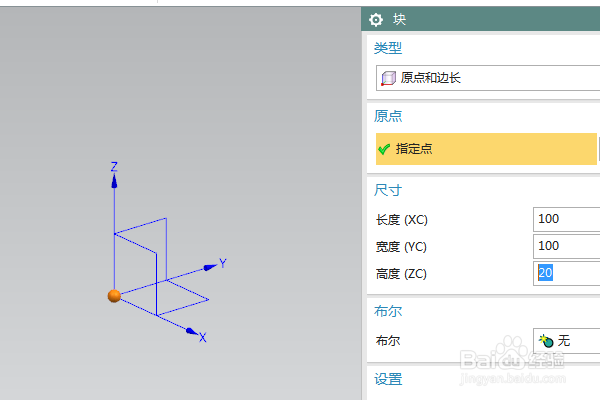The width and height of the screenshot is (600, 400).
Task: Click the 宽度 (YC) label
Action: (x=401, y=247)
